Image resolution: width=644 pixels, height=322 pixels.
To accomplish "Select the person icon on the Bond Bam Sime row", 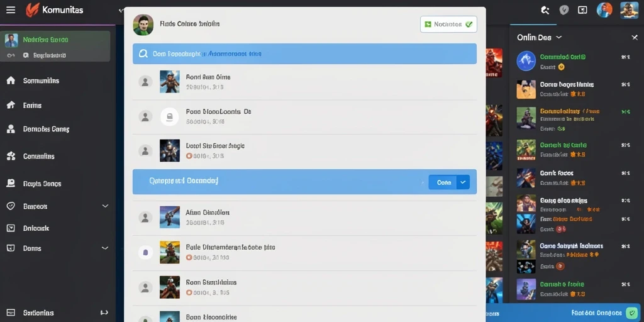I will tap(145, 82).
